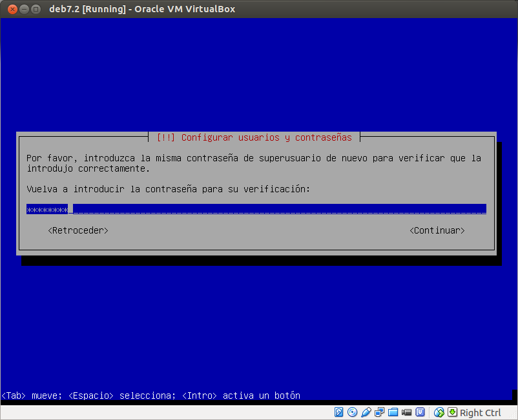Close the VirtualBox VM window

coord(10,9)
